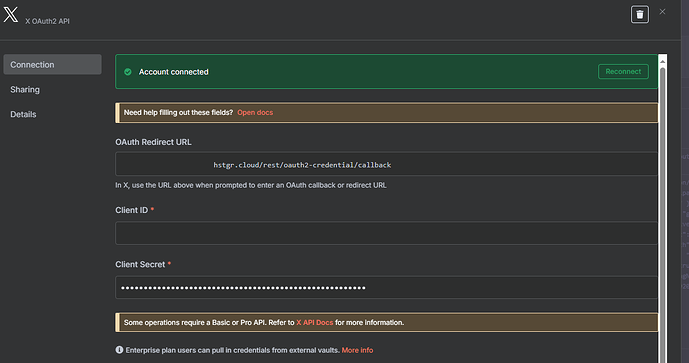The width and height of the screenshot is (689, 363).
Task: Delete credential with trash icon
Action: click(640, 15)
